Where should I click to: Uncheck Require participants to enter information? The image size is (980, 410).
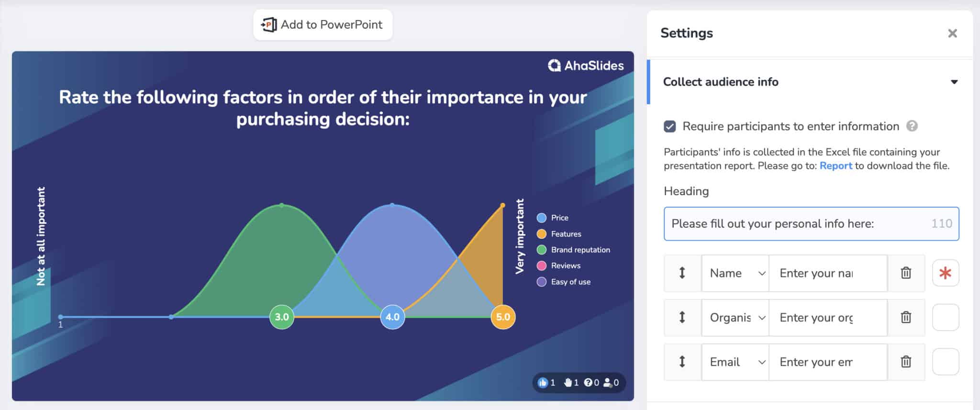[670, 126]
